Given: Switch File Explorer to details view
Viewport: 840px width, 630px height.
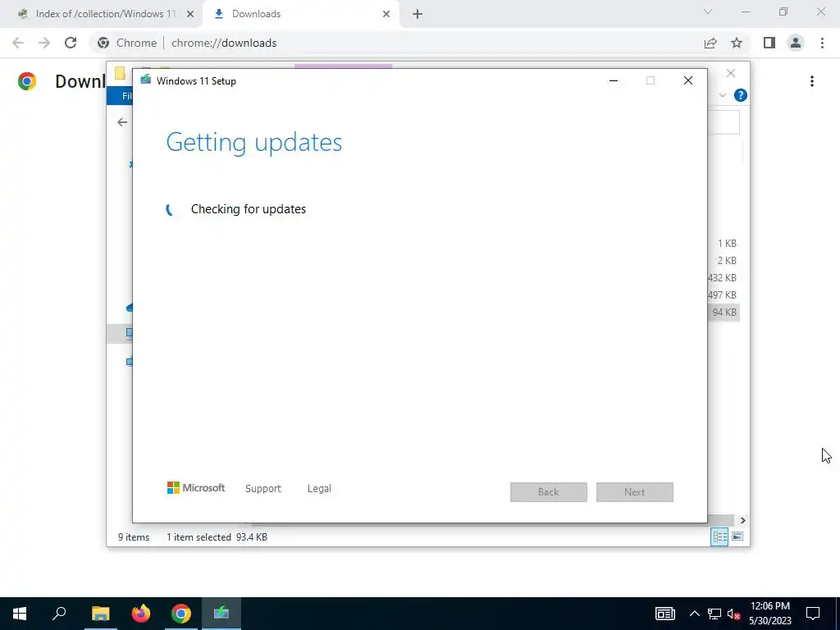Looking at the screenshot, I should pos(719,536).
